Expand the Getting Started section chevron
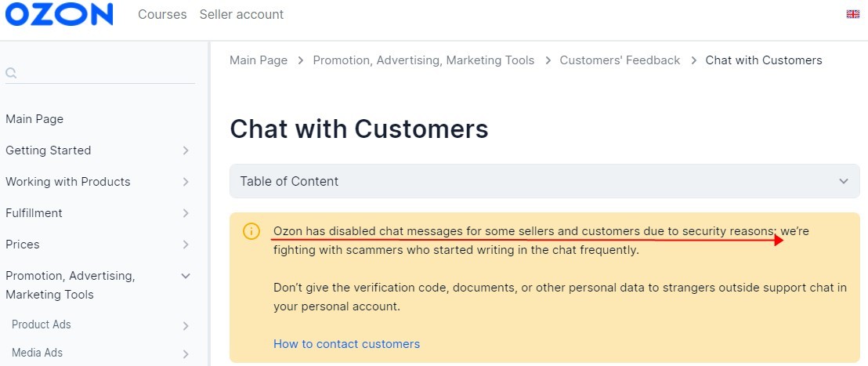 [186, 150]
